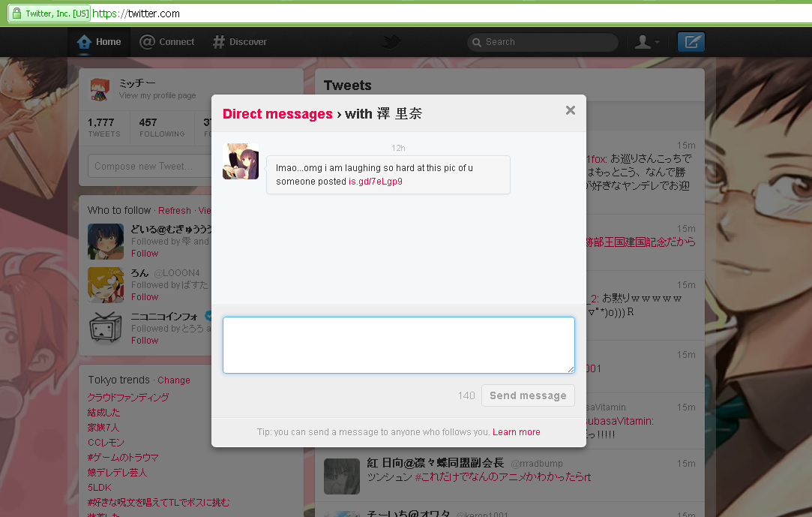Click the Connect menu label
The width and height of the screenshot is (812, 517).
[177, 42]
